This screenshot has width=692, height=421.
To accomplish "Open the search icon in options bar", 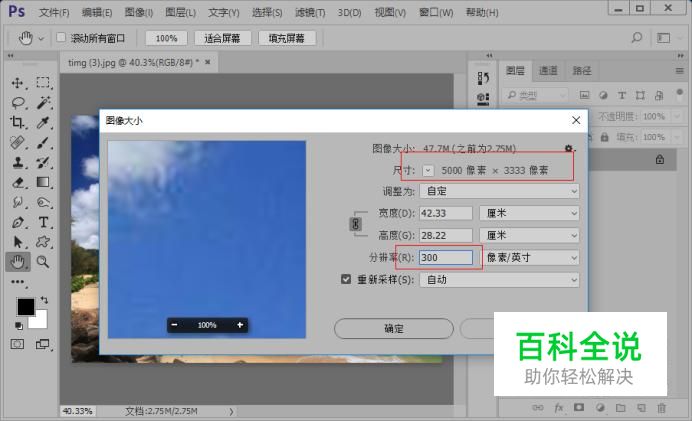I will click(636, 38).
